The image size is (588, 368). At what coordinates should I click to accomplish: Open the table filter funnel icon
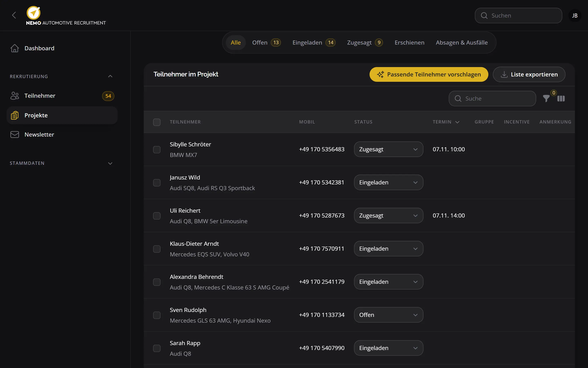pos(546,99)
